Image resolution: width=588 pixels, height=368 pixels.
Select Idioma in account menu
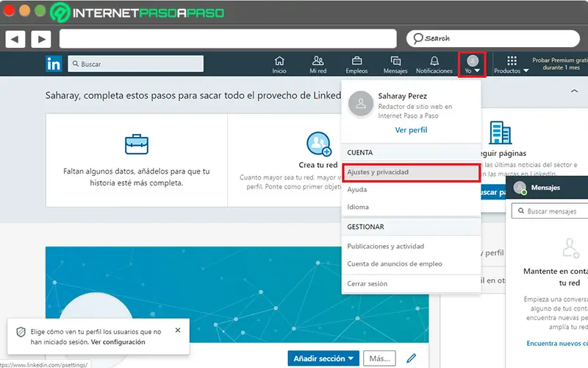358,207
